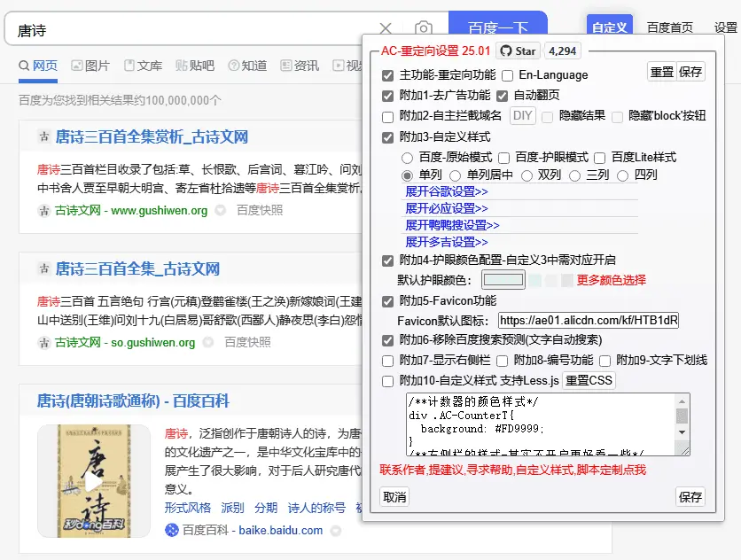Open 更多颜色选择 link
Image resolution: width=741 pixels, height=560 pixels.
(x=611, y=280)
